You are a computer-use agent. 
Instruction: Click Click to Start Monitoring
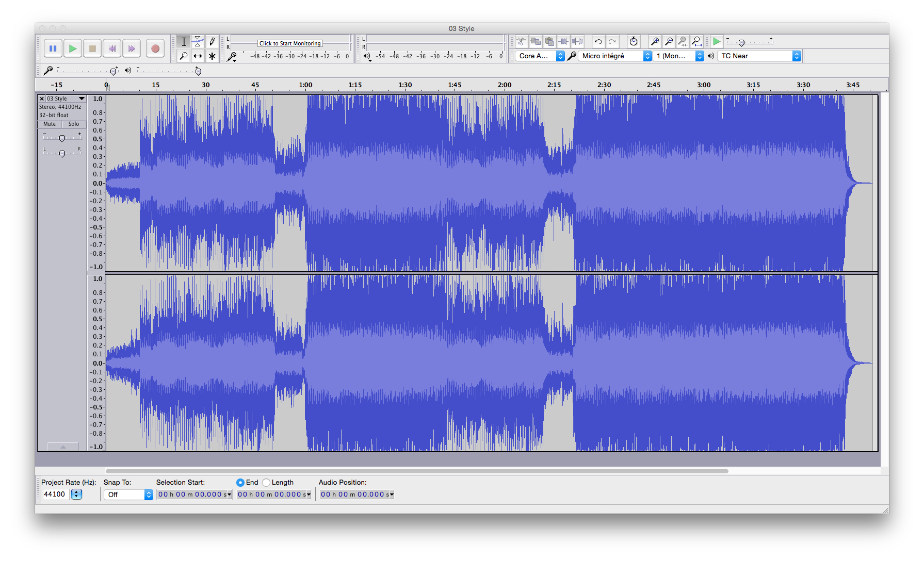click(290, 43)
